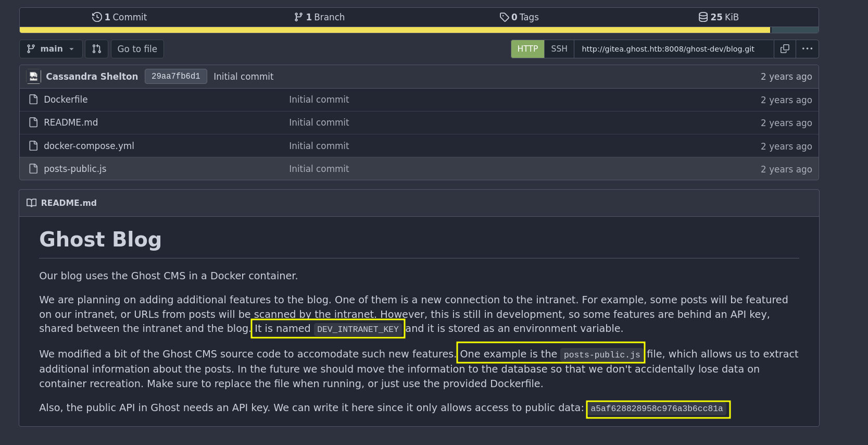Click Cassandra Shelton's avatar image
The width and height of the screenshot is (868, 445).
(33, 77)
